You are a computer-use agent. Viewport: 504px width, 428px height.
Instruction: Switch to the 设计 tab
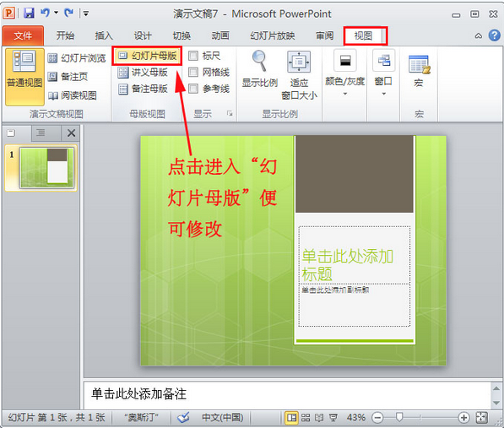pyautogui.click(x=143, y=35)
